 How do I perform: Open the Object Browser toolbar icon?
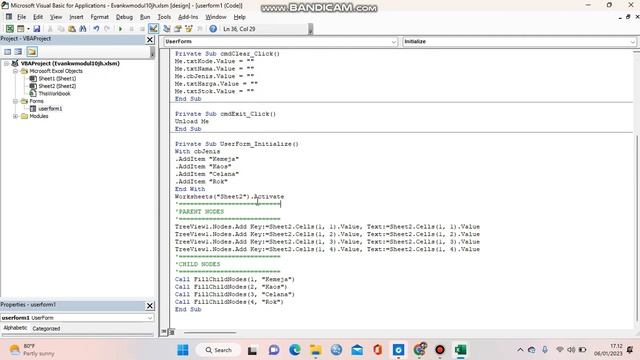tap(189, 29)
